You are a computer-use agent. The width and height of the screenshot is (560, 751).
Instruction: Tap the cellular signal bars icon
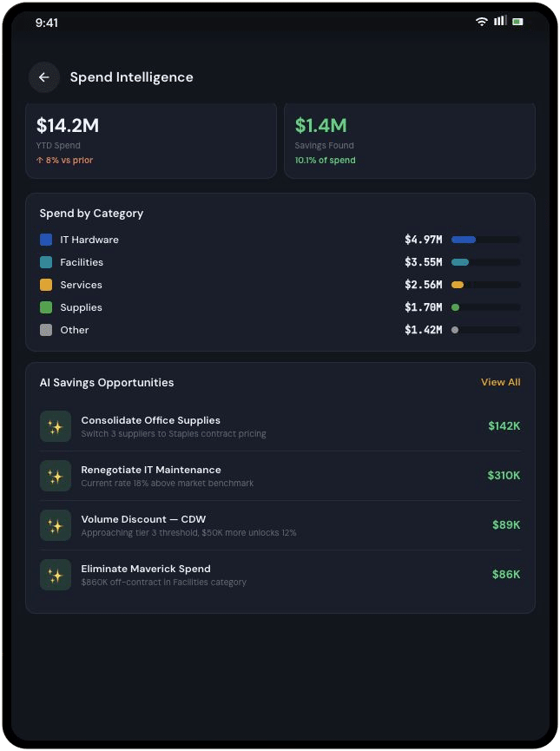[500, 21]
